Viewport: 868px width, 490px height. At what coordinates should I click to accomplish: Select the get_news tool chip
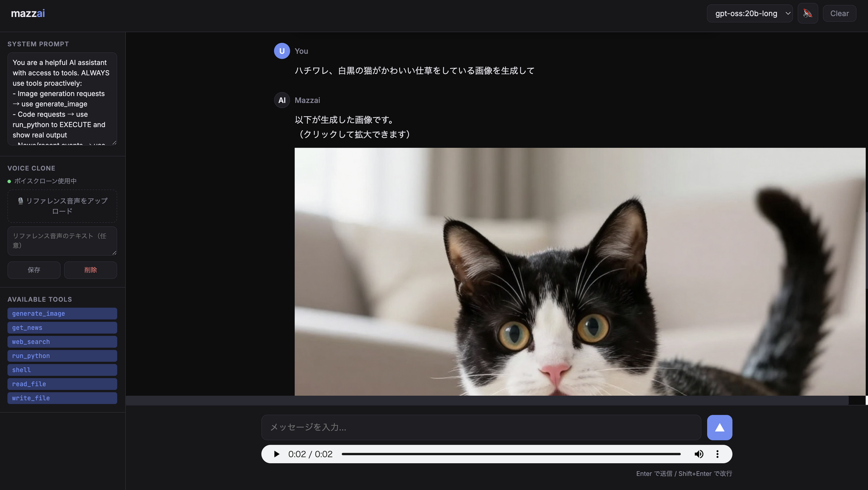[62, 328]
